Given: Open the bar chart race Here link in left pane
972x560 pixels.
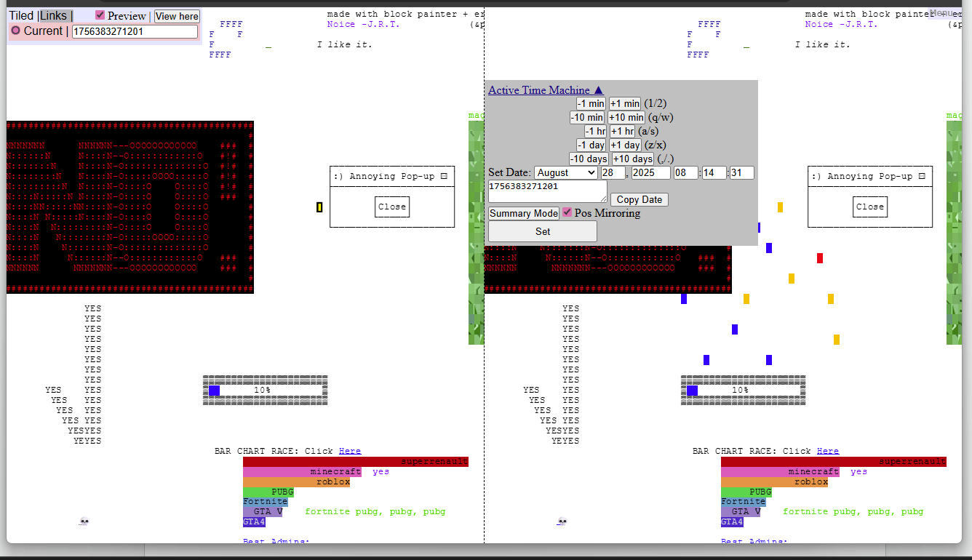Looking at the screenshot, I should click(x=349, y=451).
